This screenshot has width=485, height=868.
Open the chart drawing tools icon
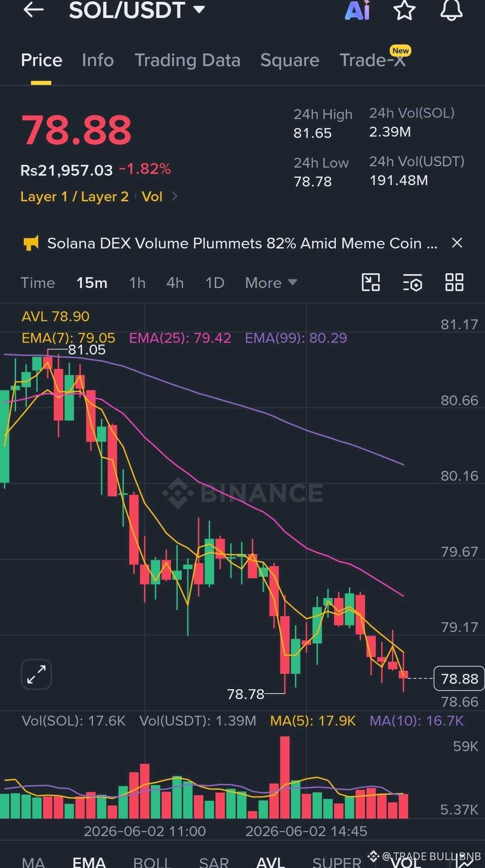pyautogui.click(x=371, y=283)
